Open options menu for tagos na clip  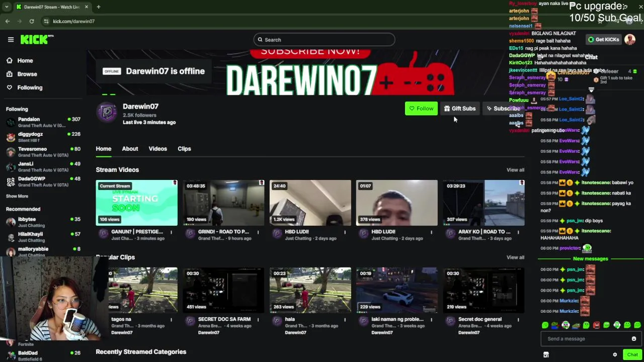point(171,320)
